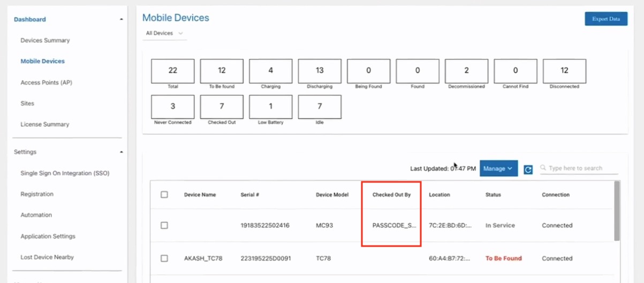
Task: Expand the Manage dropdown button
Action: click(498, 169)
